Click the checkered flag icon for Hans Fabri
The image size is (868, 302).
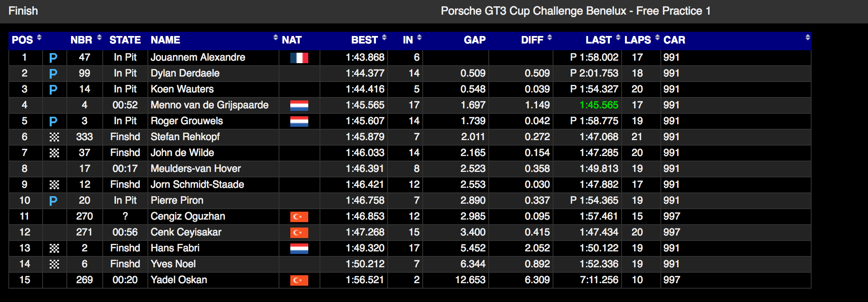(x=54, y=248)
